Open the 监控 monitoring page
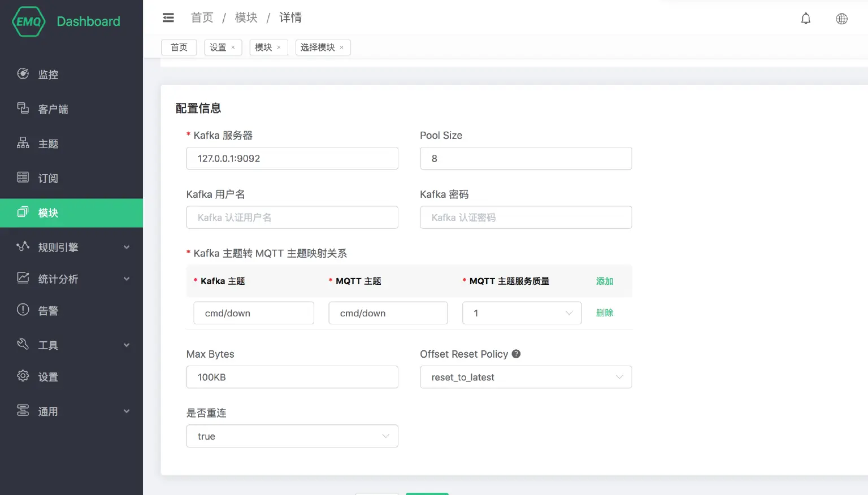868x495 pixels. click(48, 74)
